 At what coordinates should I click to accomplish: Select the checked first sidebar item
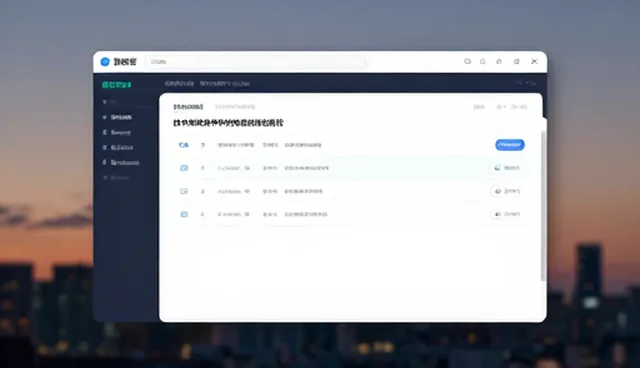click(118, 117)
